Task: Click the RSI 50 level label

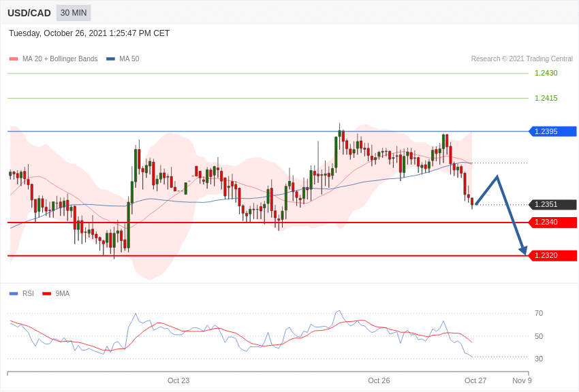Action: click(x=539, y=336)
